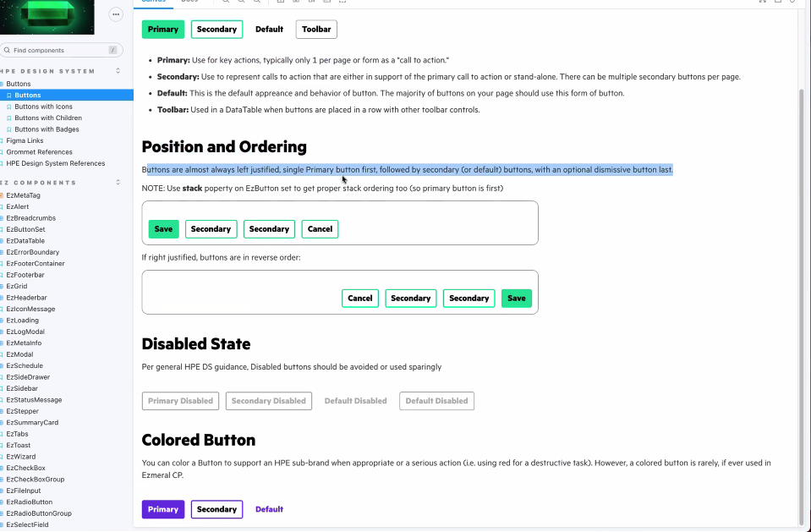The height and width of the screenshot is (532, 811).
Task: Select the zoom in icon on the toolbar
Action: coord(227,3)
